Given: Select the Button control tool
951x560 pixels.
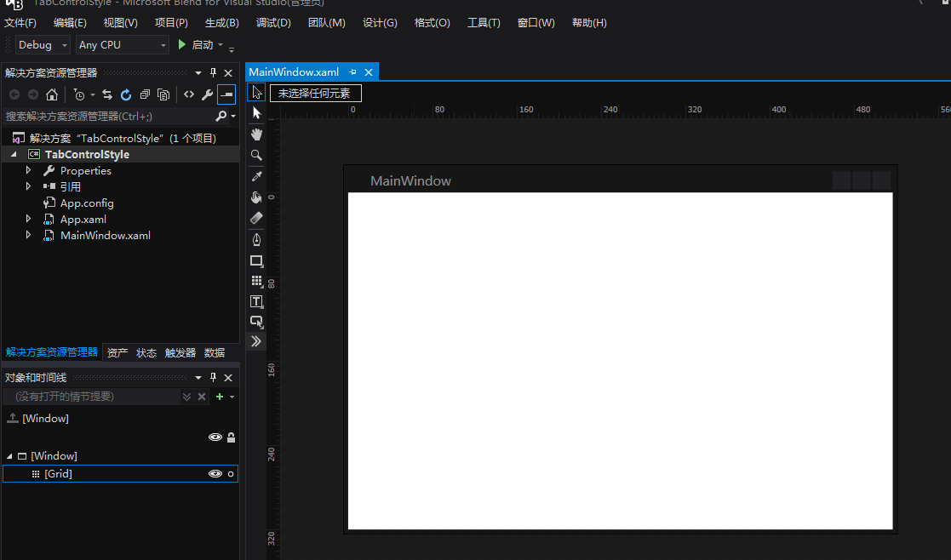Looking at the screenshot, I should tap(256, 321).
